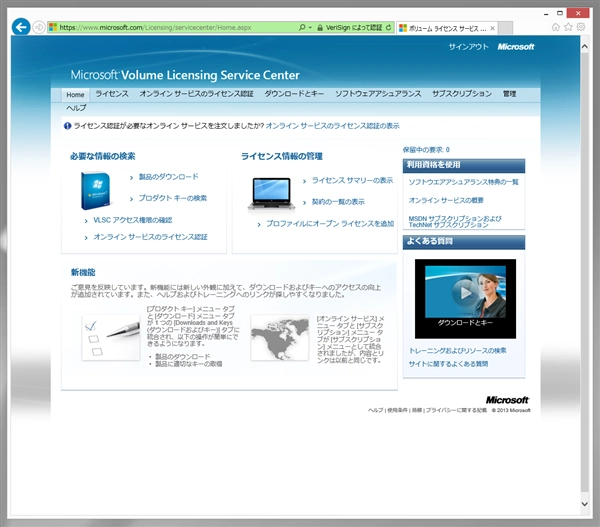Click the address bar URL field

point(174,28)
